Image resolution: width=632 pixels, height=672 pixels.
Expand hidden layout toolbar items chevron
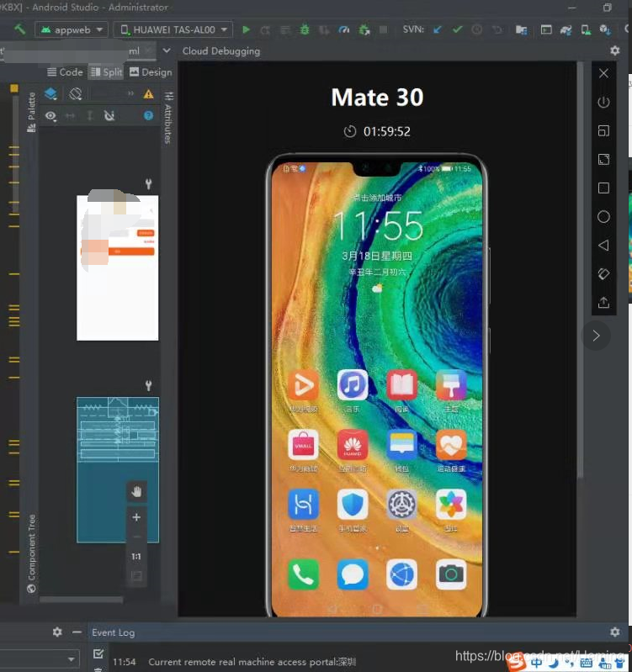[130, 93]
